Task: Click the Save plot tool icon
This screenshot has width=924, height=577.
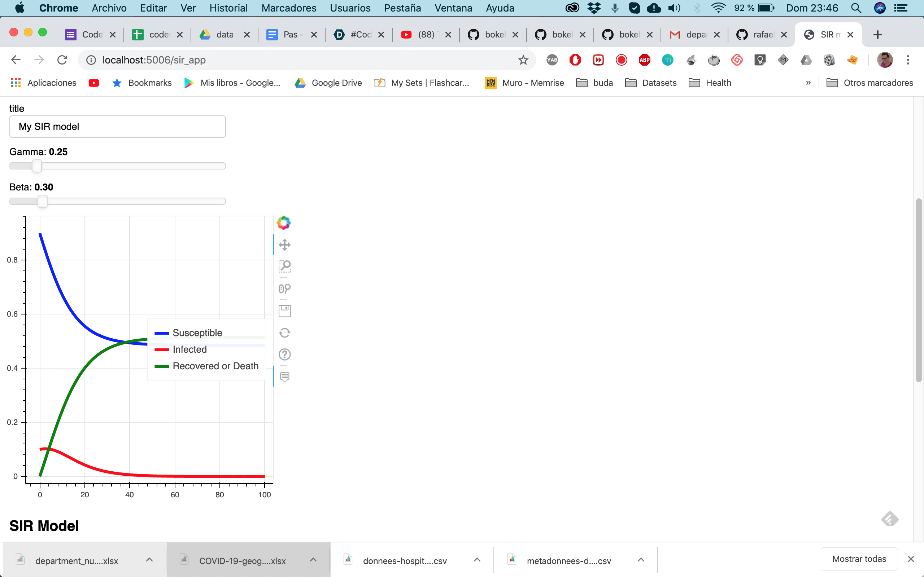Action: pyautogui.click(x=284, y=311)
